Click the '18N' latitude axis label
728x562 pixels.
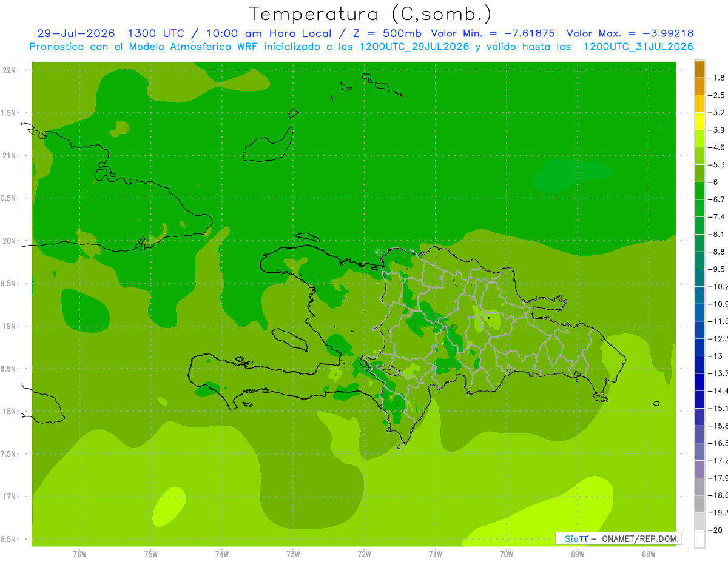point(10,411)
